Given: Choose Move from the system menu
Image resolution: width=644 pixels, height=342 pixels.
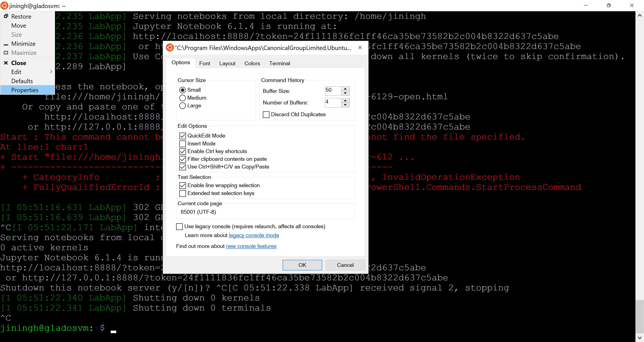Looking at the screenshot, I should (x=28, y=25).
